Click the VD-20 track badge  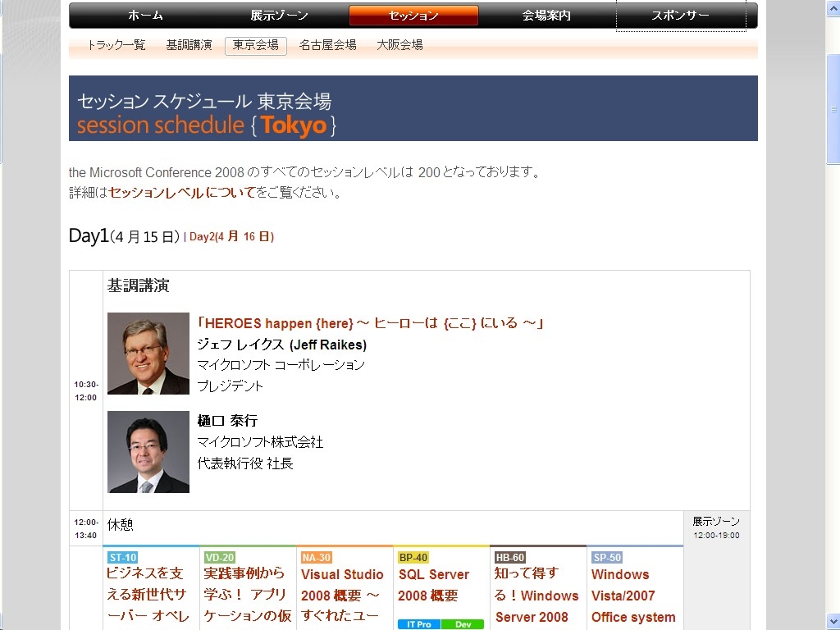pyautogui.click(x=220, y=557)
